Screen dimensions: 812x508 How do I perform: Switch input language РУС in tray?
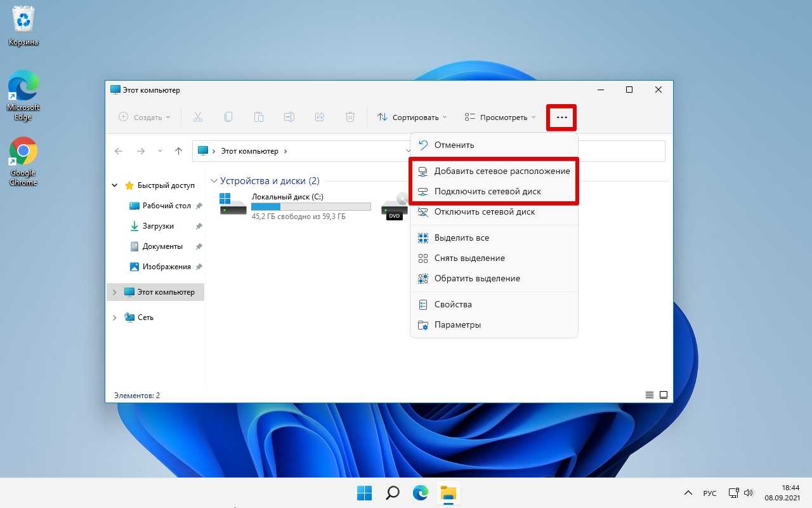(x=710, y=493)
